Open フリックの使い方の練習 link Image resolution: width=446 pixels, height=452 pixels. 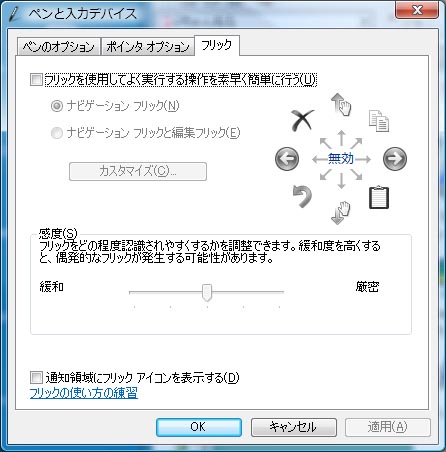coord(84,393)
